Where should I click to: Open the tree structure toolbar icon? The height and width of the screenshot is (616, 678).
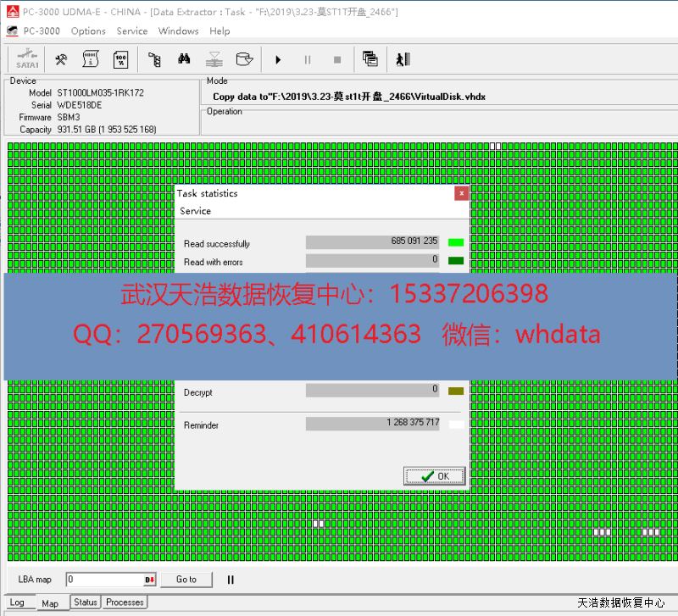point(154,59)
